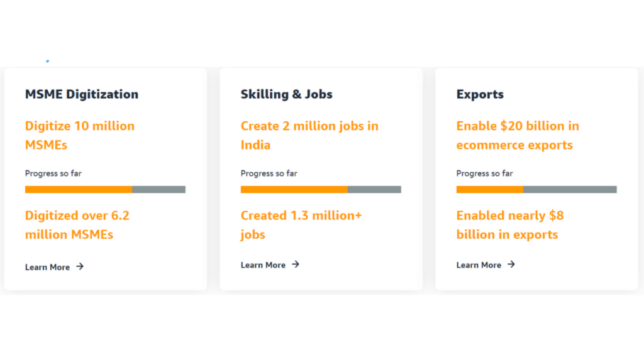Click 'Enable $20 billion in ecommerce exports' text
Screen dimensions: 644x362
tap(518, 135)
